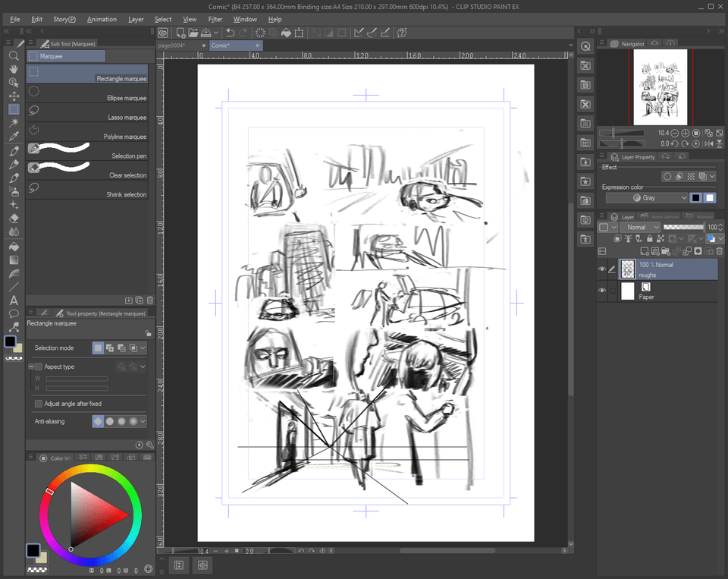The image size is (728, 579).
Task: Hide the roughs layer
Action: click(x=603, y=269)
